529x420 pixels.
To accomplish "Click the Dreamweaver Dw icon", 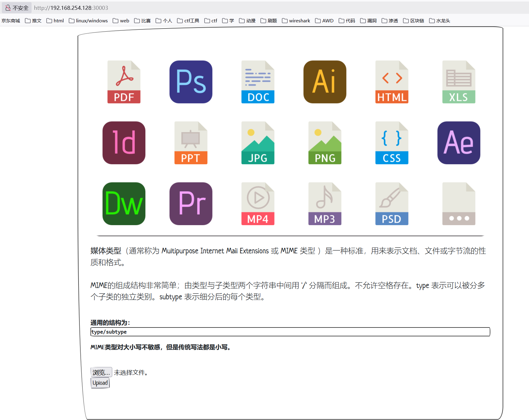I will (x=124, y=204).
